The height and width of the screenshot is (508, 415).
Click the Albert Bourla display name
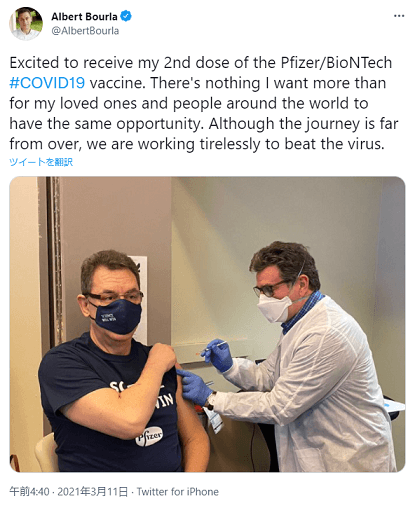(84, 16)
